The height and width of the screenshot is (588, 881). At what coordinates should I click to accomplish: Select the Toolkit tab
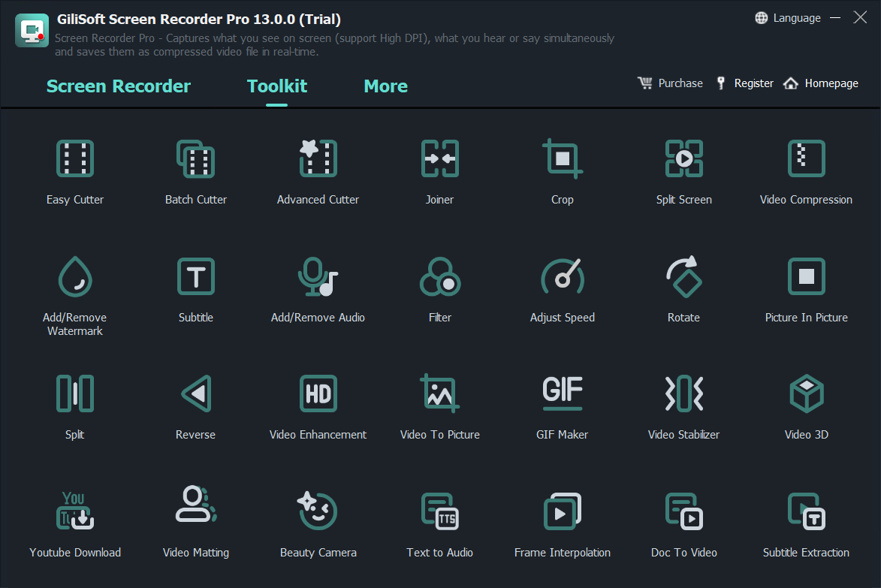[277, 86]
